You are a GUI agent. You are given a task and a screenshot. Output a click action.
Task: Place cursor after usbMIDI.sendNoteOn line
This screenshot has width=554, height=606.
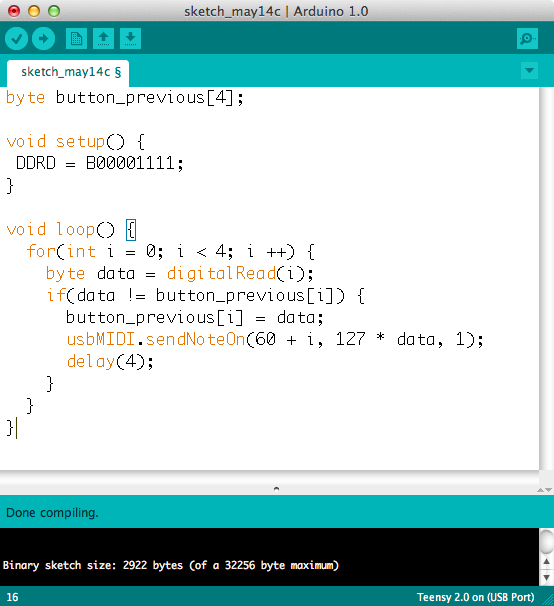[x=484, y=340]
